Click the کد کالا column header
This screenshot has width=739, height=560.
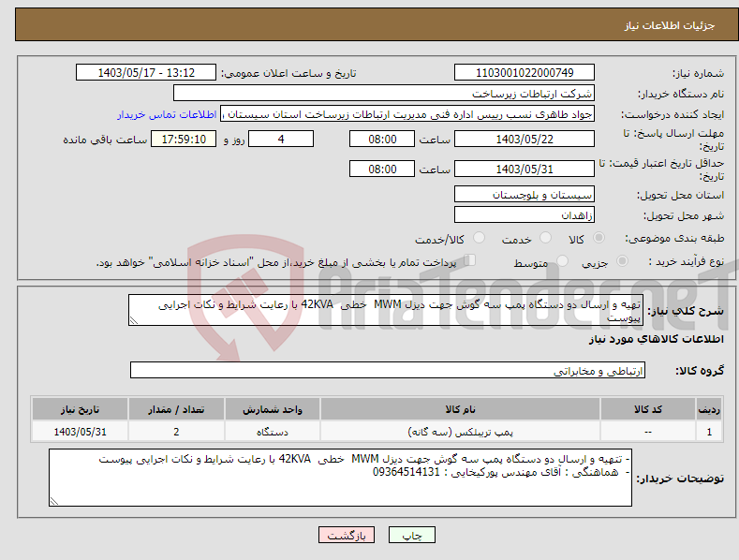coord(648,409)
